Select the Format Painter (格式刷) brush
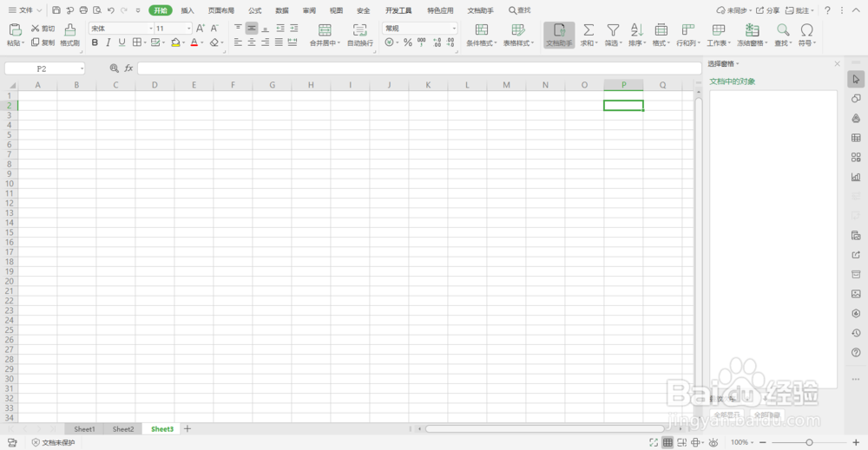Screen dimensions: 868x450 tap(69, 35)
